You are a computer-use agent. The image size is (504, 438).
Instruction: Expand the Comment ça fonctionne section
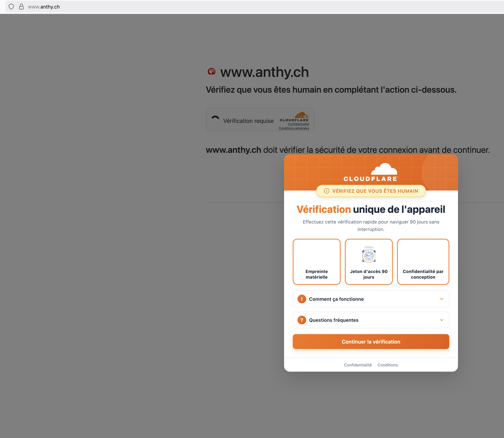pyautogui.click(x=336, y=299)
